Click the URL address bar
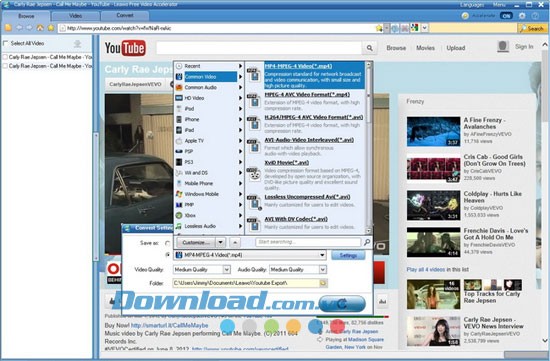The height and width of the screenshot is (361, 550). [216, 28]
